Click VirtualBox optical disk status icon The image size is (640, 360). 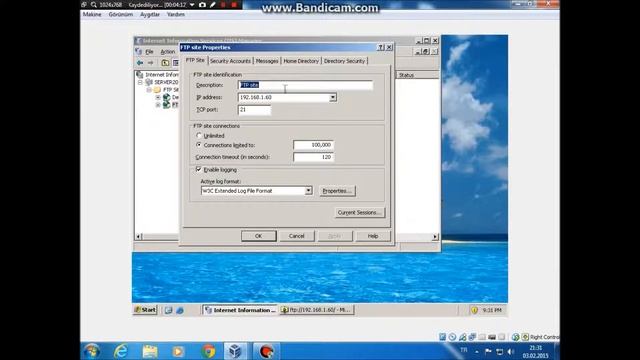click(x=452, y=337)
